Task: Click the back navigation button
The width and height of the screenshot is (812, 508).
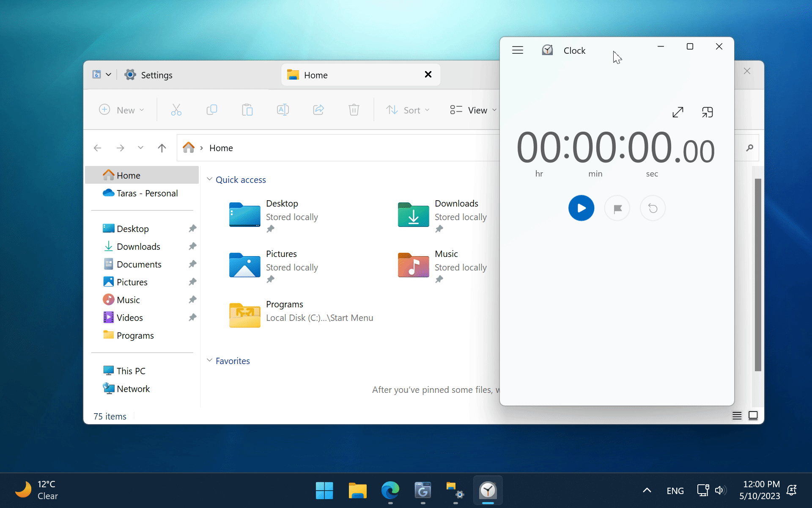Action: pos(97,148)
